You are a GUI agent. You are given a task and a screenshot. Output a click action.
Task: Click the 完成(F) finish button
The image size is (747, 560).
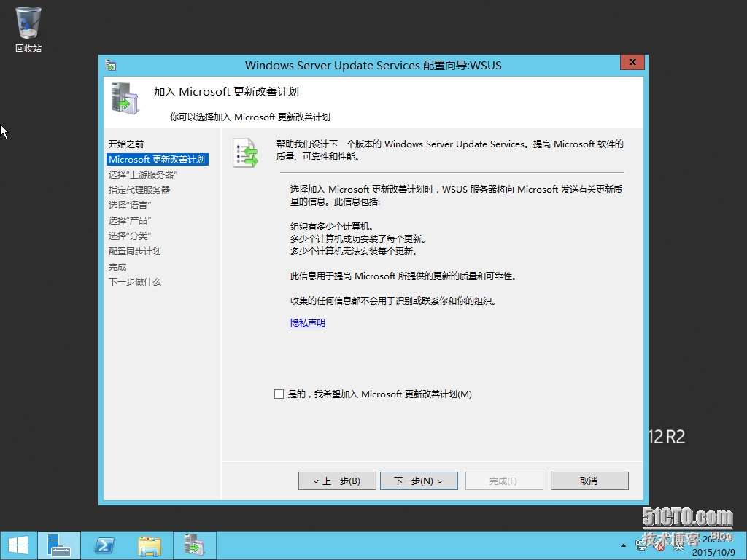(x=504, y=481)
